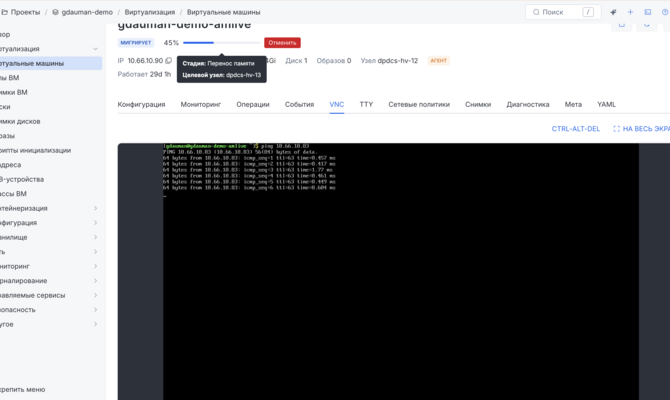This screenshot has width=670, height=400.
Task: Expand the Мониторинг sidebar section chevron
Action: (x=95, y=266)
